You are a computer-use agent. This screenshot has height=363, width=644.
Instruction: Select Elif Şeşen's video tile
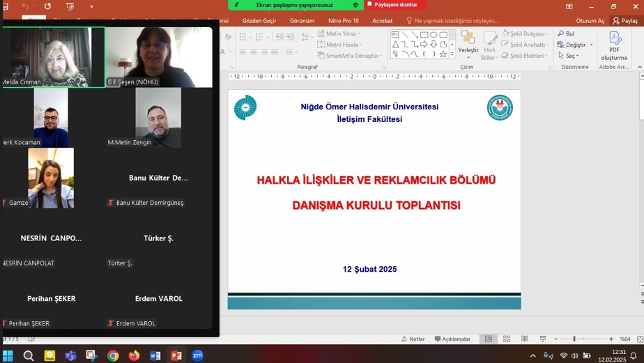click(159, 57)
